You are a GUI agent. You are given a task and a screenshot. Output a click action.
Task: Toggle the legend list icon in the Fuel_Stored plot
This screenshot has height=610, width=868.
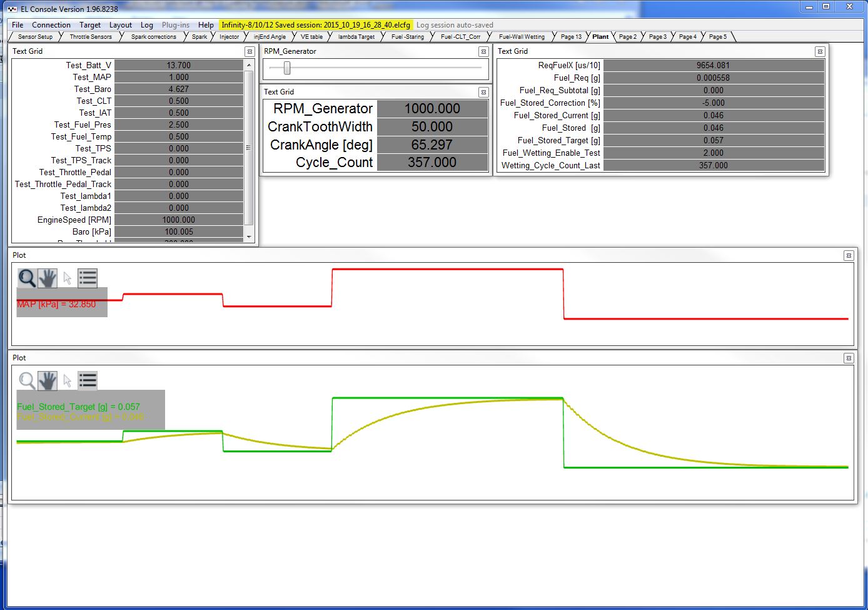[x=88, y=380]
